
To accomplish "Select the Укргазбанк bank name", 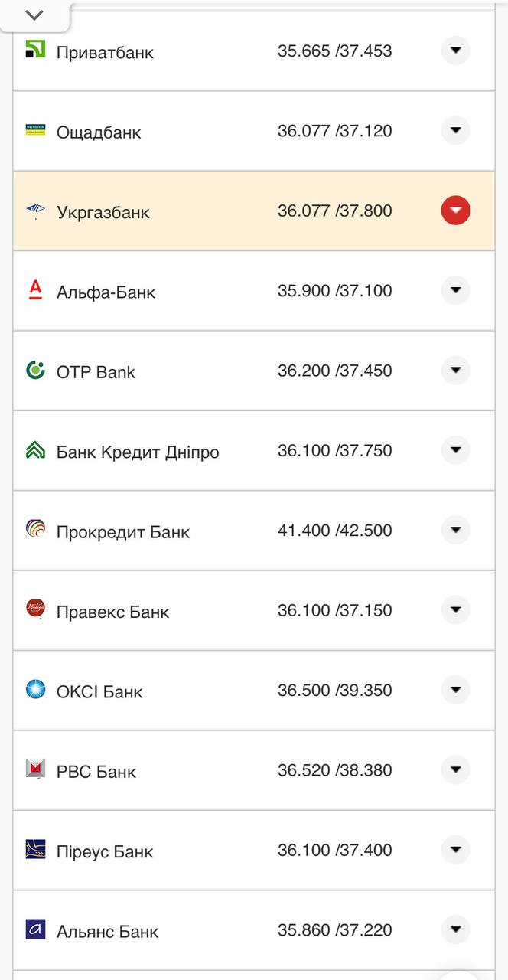I will click(x=103, y=212).
